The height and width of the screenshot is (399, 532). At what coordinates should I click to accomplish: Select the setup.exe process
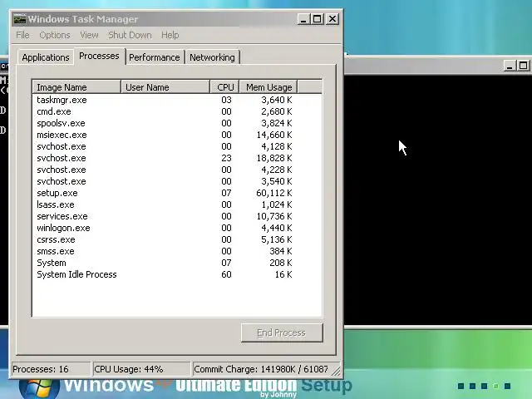(x=177, y=193)
